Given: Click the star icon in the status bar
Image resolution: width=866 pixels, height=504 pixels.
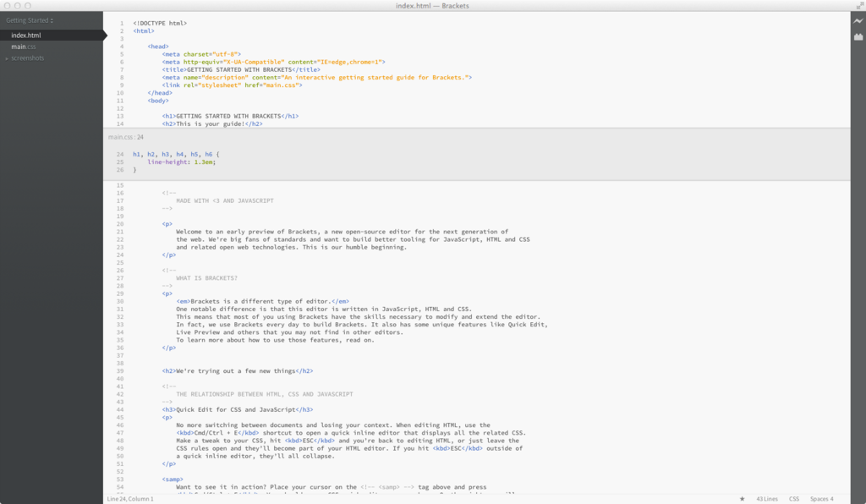Looking at the screenshot, I should (743, 498).
